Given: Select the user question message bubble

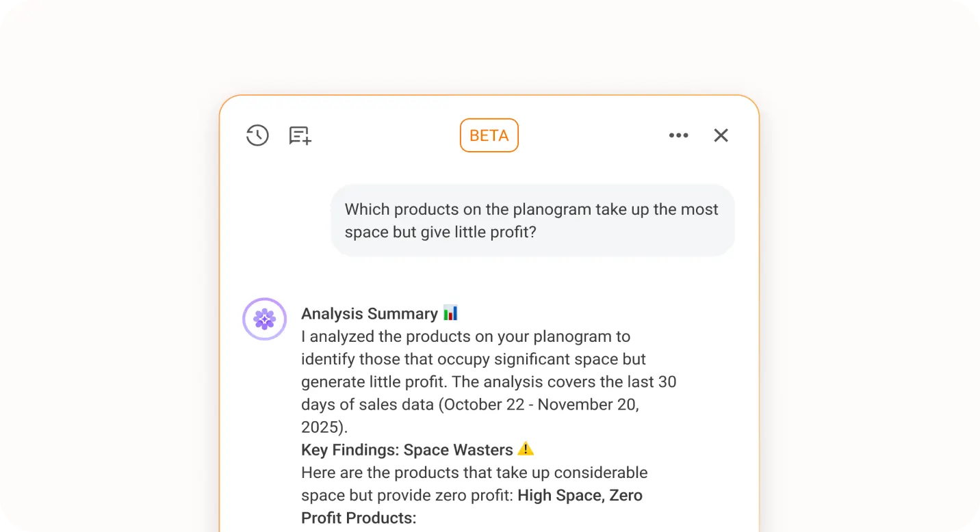Looking at the screenshot, I should 532,220.
